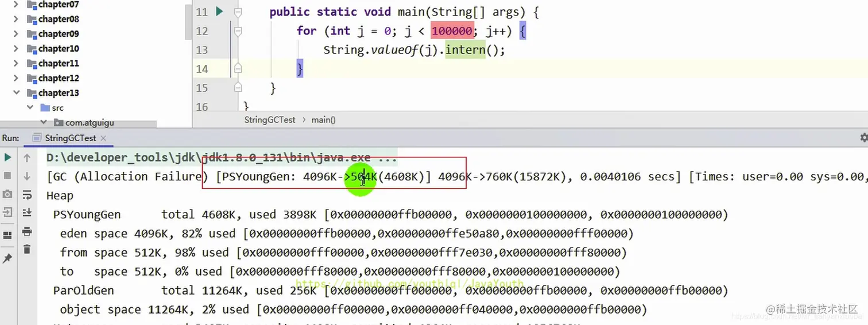Collapse the for-loop fold marker at line 12
This screenshot has height=325, width=868.
[238, 30]
